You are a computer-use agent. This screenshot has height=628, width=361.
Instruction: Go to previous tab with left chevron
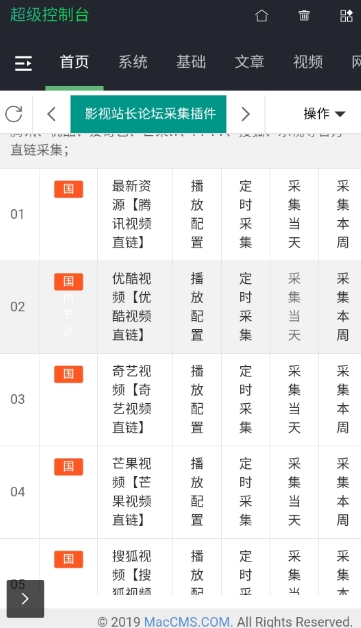point(51,114)
